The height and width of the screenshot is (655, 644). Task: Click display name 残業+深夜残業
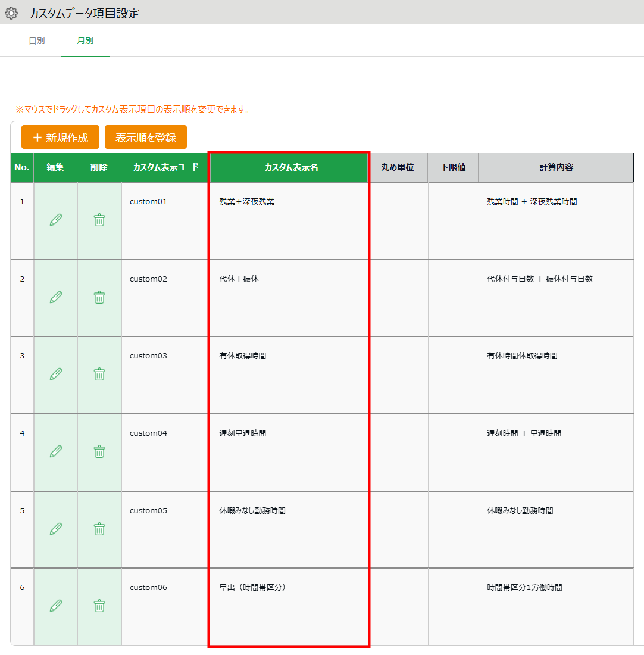pos(247,202)
